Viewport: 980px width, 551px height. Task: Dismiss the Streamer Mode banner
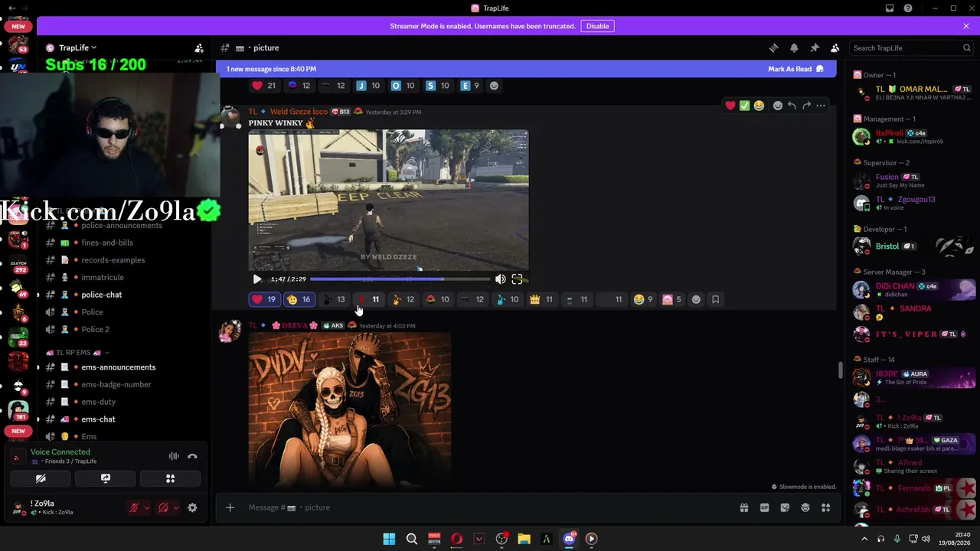click(x=966, y=26)
